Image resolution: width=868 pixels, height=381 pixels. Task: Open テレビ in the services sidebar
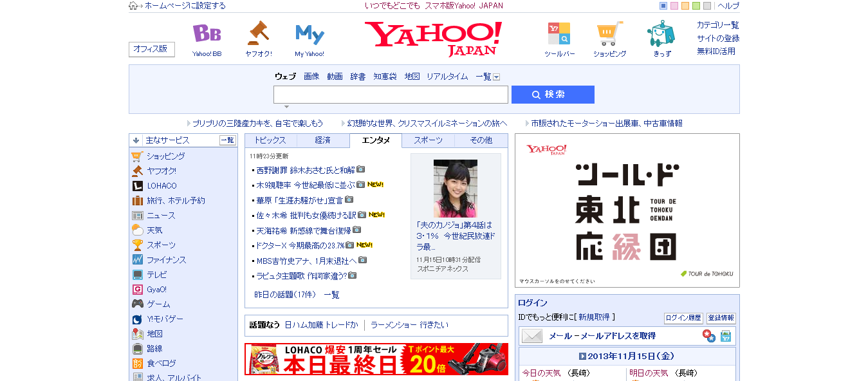pos(157,275)
